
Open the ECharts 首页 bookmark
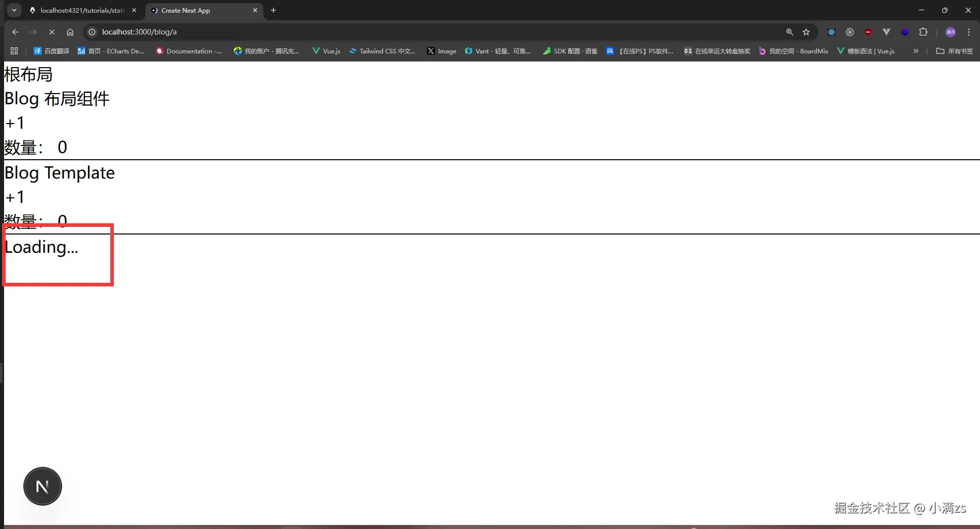tap(111, 51)
